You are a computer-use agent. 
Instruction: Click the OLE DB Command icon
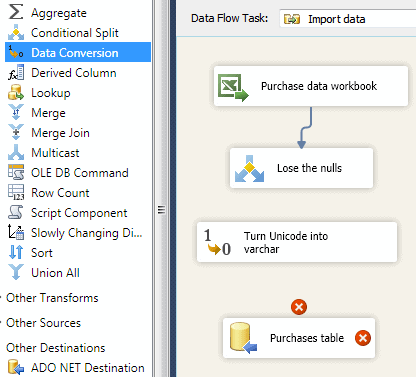tap(16, 172)
